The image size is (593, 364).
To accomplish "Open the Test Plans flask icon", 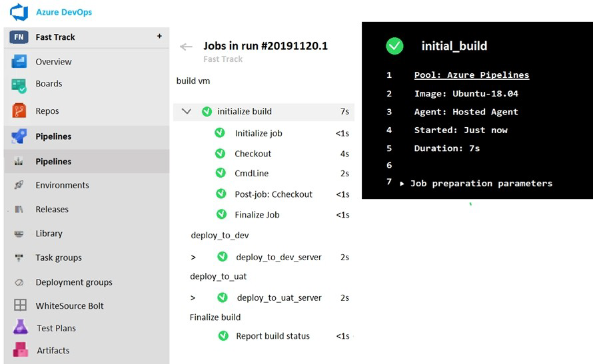I will coord(20,328).
